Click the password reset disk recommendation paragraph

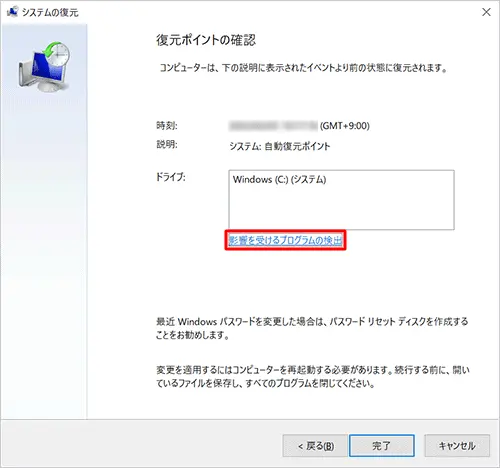coord(312,328)
